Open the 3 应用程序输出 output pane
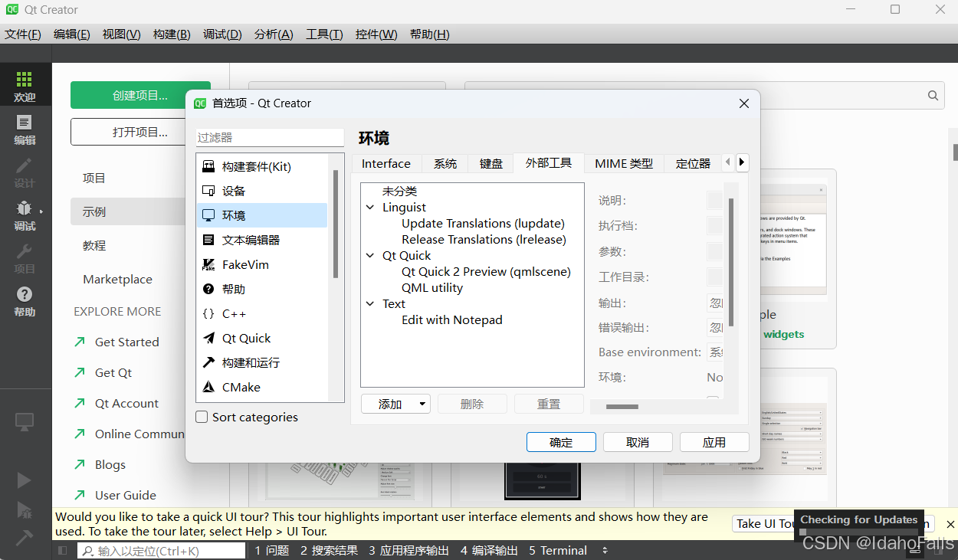This screenshot has height=560, width=958. click(408, 551)
